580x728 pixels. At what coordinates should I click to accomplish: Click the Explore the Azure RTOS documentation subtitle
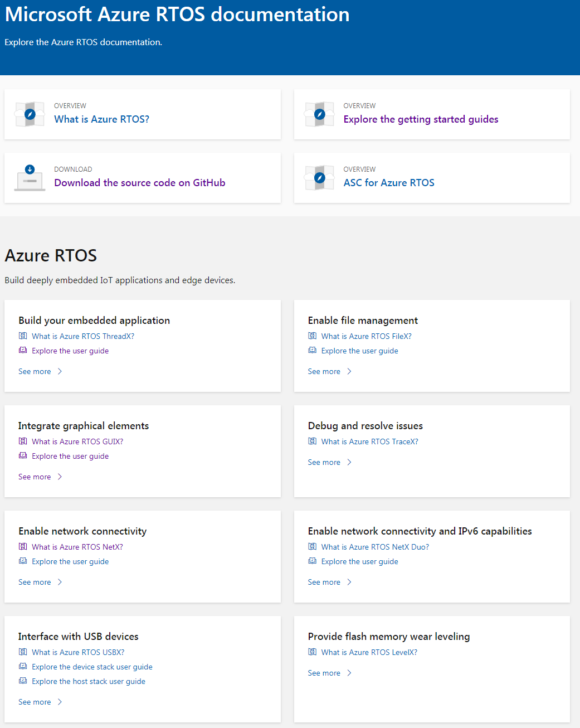[84, 42]
